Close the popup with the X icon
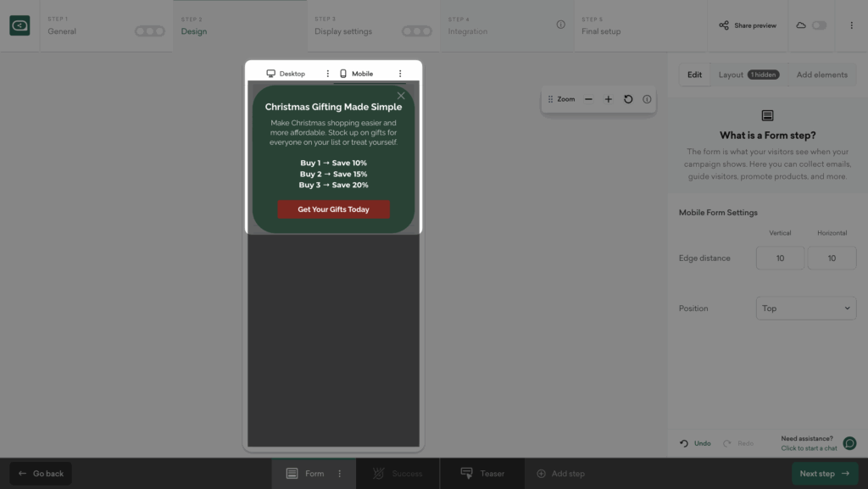Image resolution: width=868 pixels, height=489 pixels. click(x=401, y=96)
